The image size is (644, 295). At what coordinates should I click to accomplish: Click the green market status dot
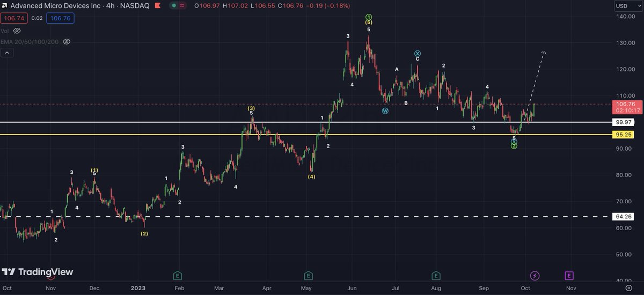tap(174, 5)
